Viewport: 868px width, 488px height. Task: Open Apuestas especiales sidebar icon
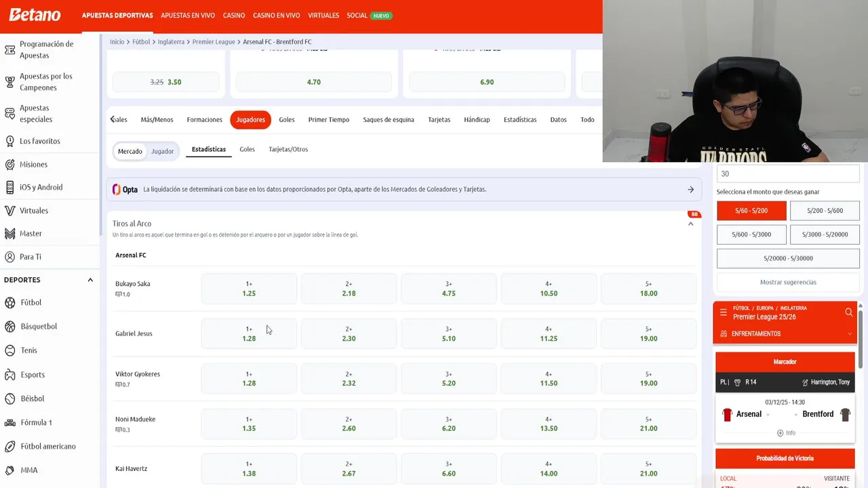(x=9, y=113)
